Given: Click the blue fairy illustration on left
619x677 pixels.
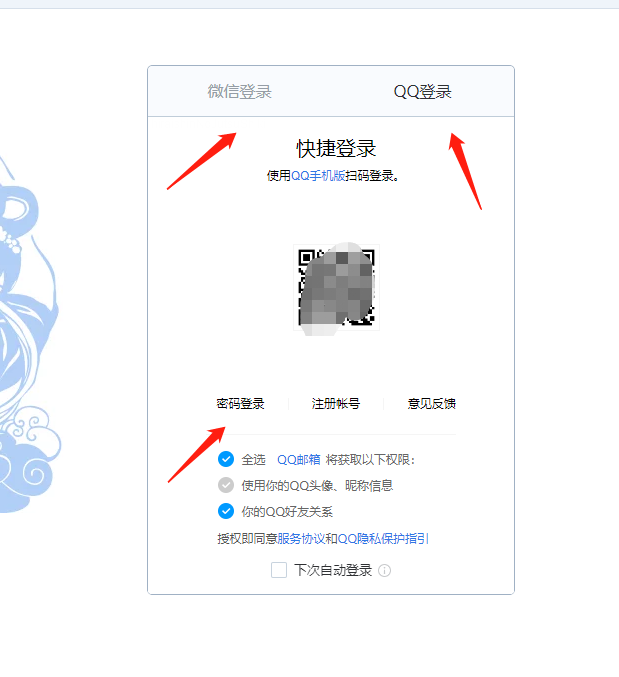Looking at the screenshot, I should pyautogui.click(x=28, y=337).
